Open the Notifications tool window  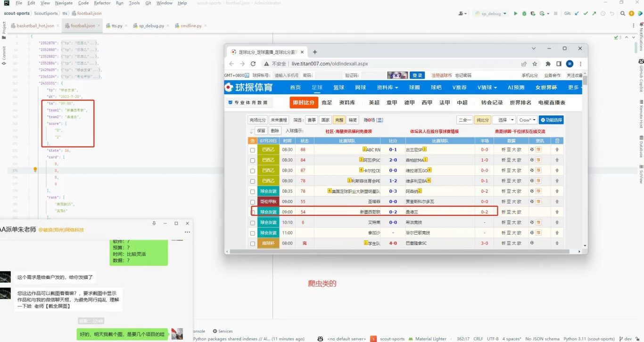pos(641,37)
